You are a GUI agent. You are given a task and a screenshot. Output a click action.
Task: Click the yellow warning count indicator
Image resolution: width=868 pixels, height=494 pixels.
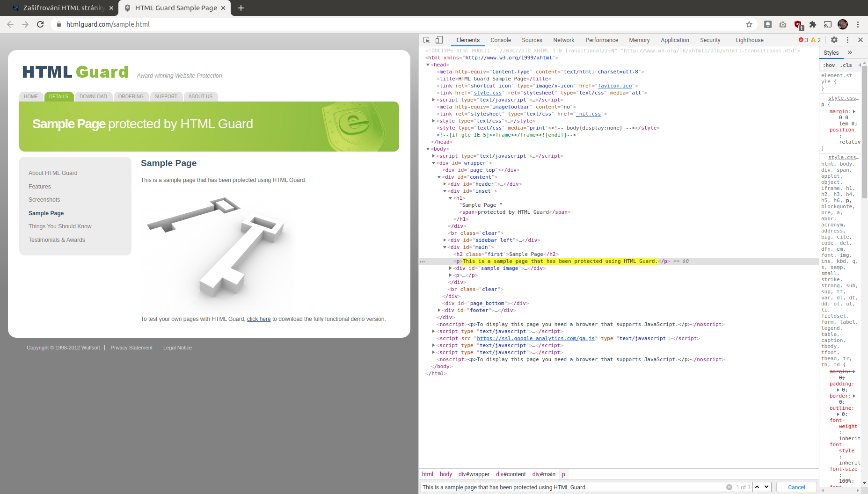tap(816, 40)
